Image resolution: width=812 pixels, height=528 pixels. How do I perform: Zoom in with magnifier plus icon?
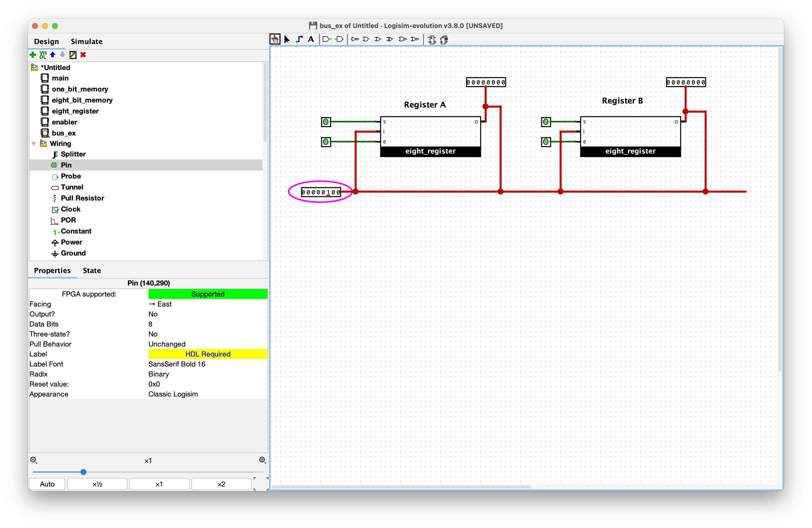(262, 460)
